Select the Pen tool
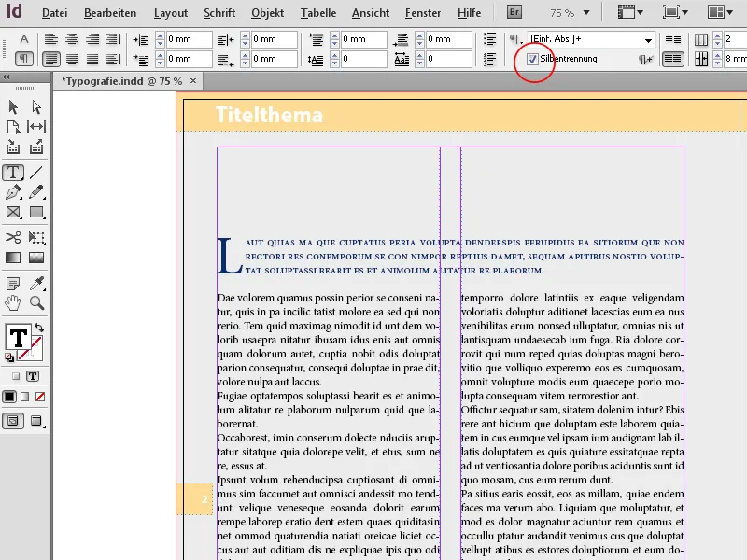 [x=13, y=192]
